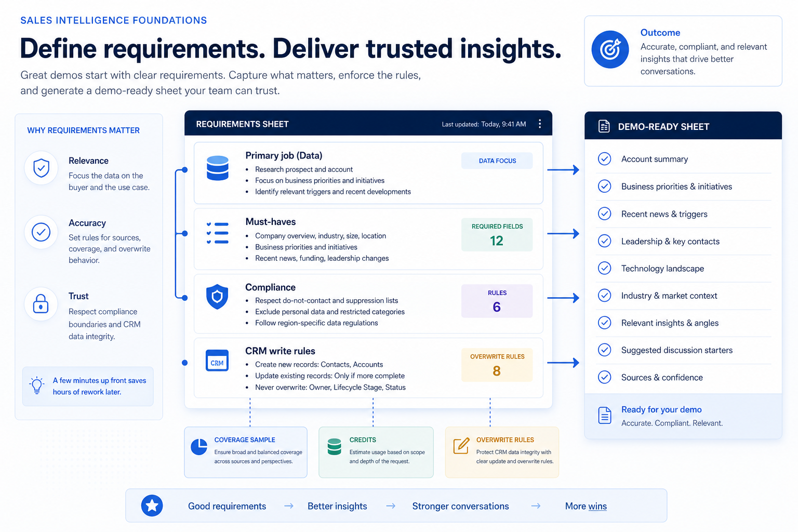Click 'Company overview, industry, size, location'
Screen dimensions: 798x532
coord(321,236)
